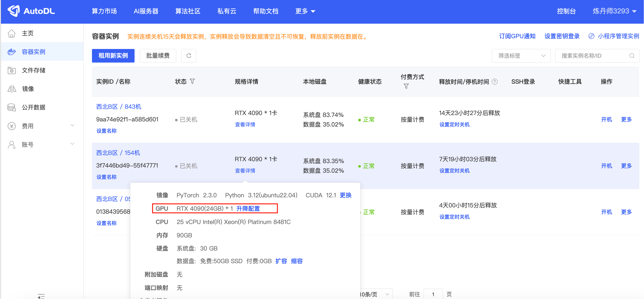Open 控制台 in top navigation

point(566,11)
